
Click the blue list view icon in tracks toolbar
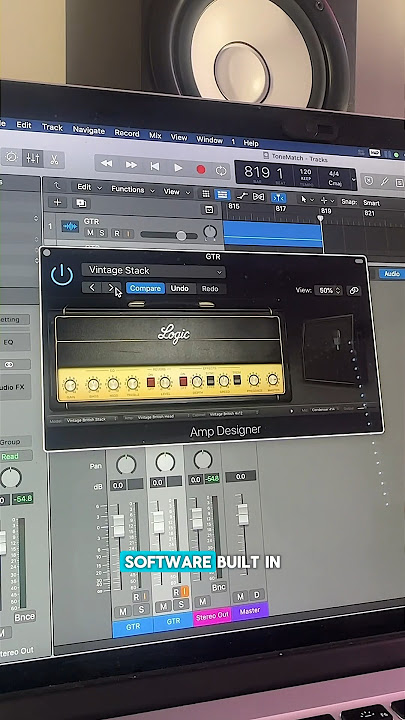(x=223, y=195)
